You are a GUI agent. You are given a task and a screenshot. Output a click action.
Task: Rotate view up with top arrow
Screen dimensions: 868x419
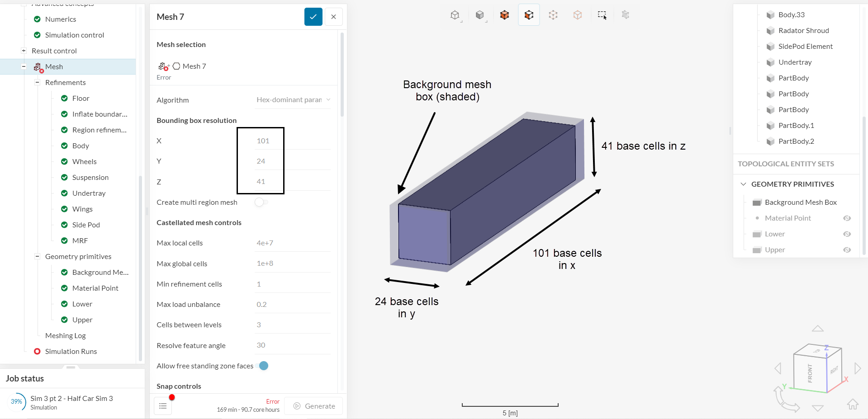(817, 329)
